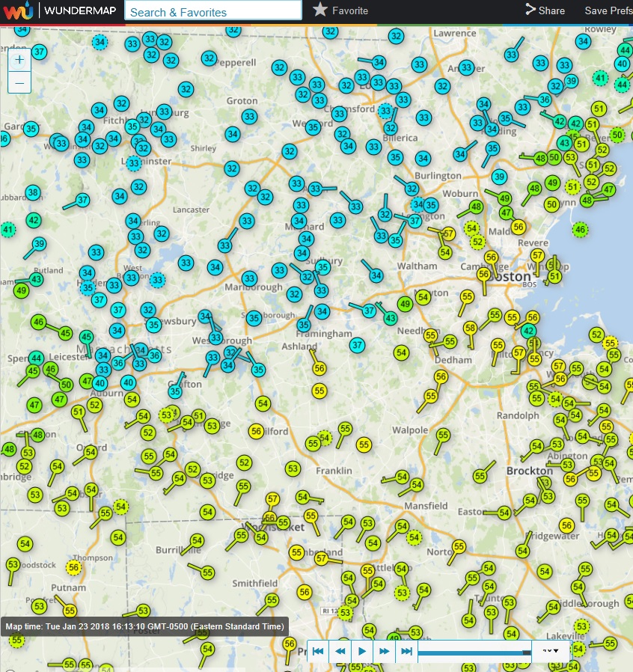The image size is (633, 672).
Task: Select the 40 station below Rowley
Action: pyautogui.click(x=623, y=64)
